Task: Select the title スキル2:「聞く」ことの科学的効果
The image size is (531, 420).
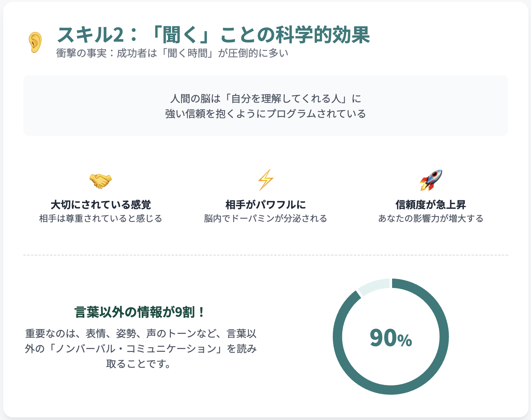Action: (x=213, y=34)
